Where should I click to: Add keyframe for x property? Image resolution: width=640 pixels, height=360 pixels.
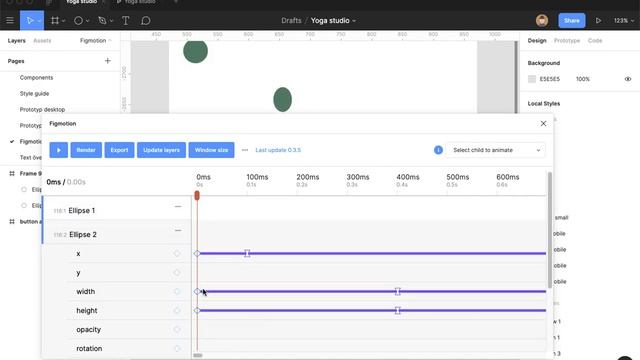click(177, 253)
